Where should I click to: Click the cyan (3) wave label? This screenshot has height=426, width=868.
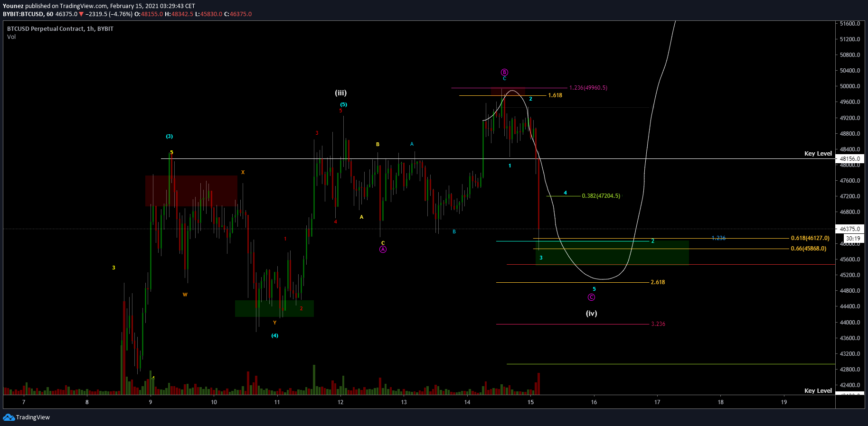tap(170, 137)
